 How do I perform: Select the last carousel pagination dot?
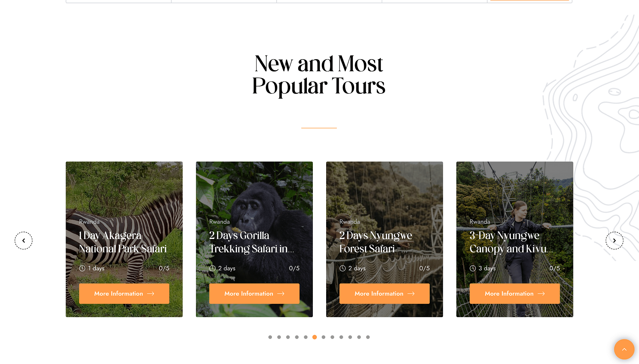pos(368,337)
